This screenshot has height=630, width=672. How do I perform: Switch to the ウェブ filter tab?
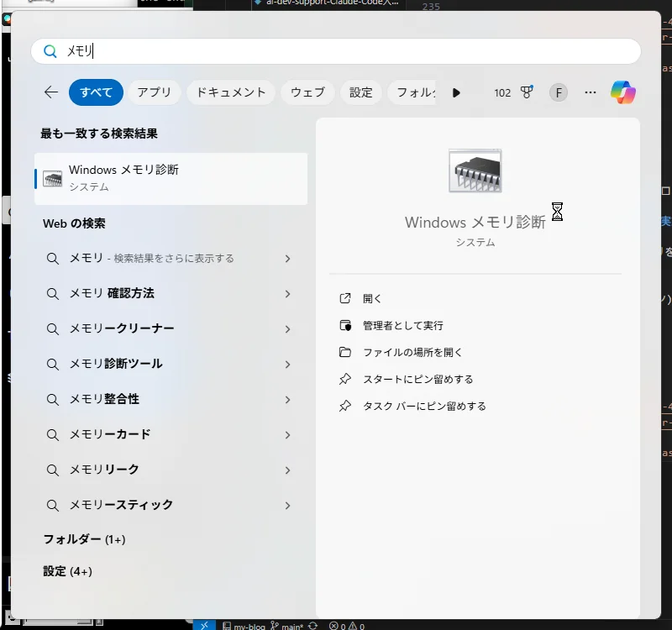307,92
